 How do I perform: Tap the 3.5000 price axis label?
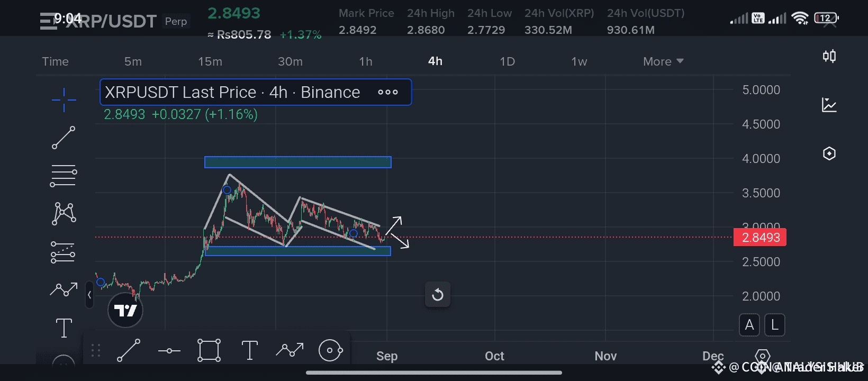(761, 193)
